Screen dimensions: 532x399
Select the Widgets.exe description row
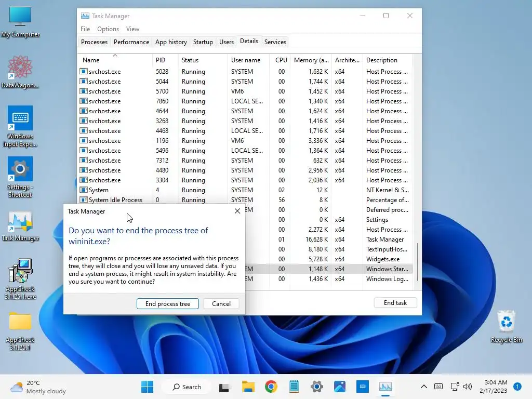(329, 259)
